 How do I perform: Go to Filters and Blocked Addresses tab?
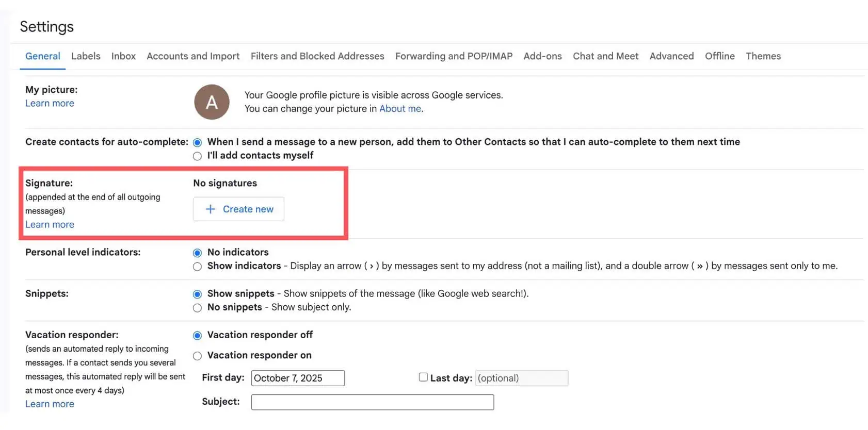pyautogui.click(x=317, y=56)
